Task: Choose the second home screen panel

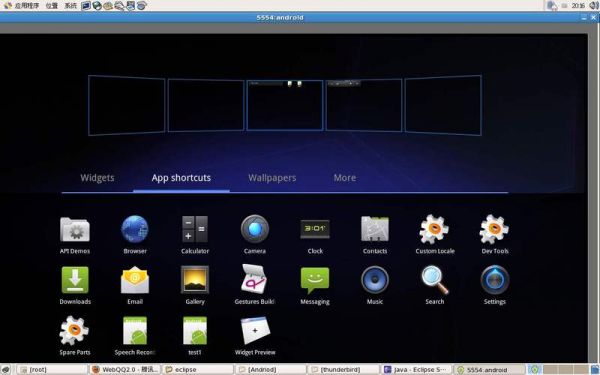Action: click(x=206, y=105)
